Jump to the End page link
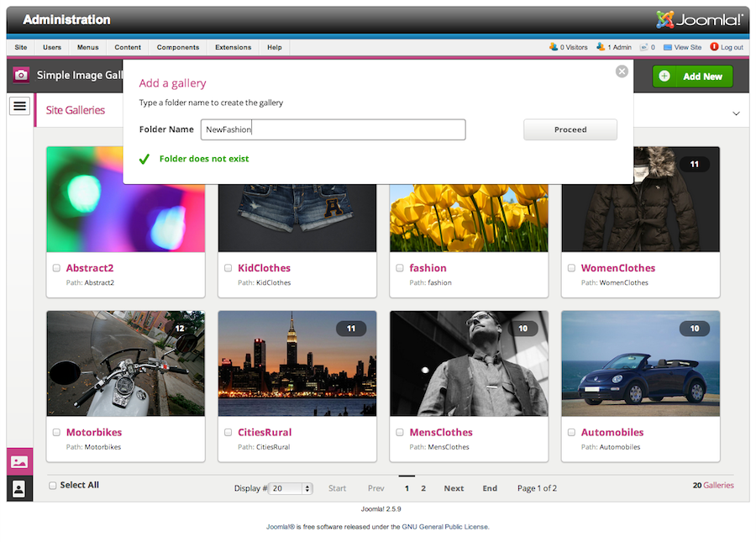 pos(490,488)
